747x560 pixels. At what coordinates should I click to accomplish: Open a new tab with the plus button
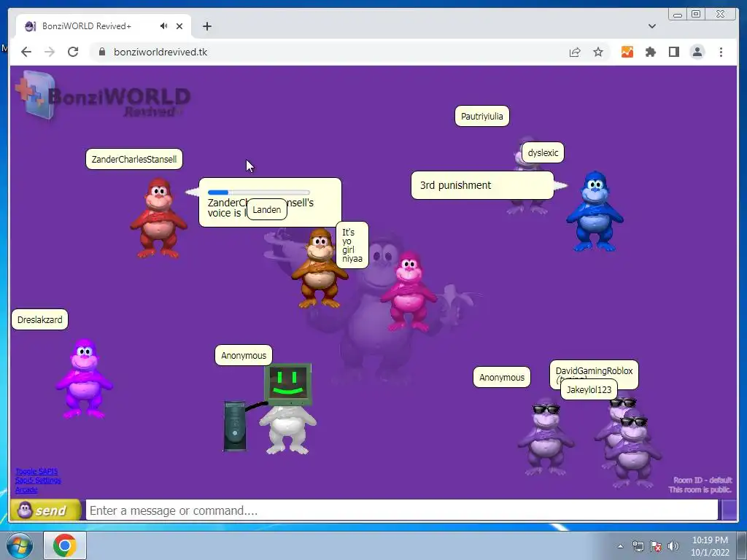tap(206, 26)
